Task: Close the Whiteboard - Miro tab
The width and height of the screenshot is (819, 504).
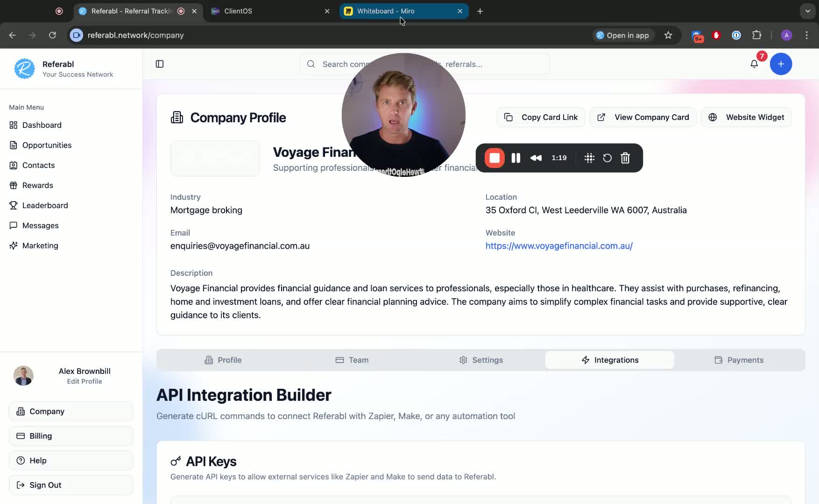Action: [460, 11]
